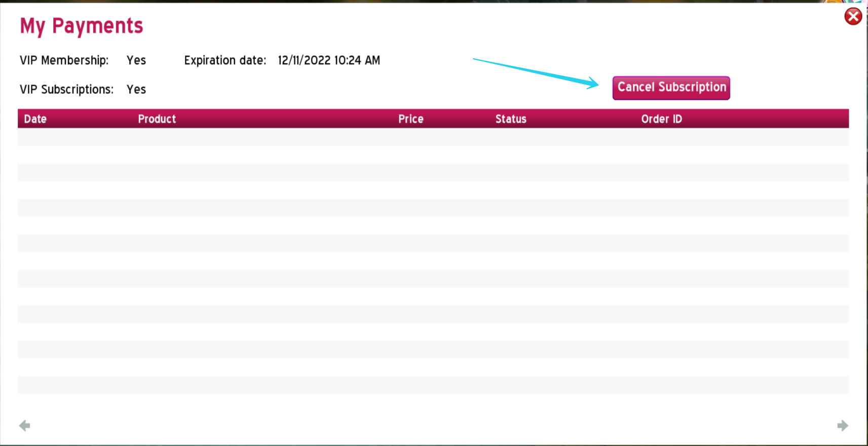
Task: Close the My Payments dialog
Action: tap(853, 17)
